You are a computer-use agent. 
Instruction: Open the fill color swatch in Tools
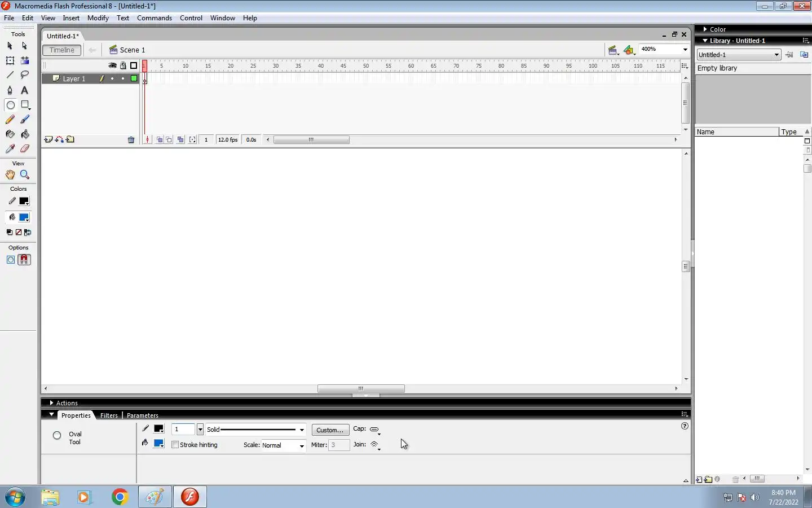coord(24,218)
